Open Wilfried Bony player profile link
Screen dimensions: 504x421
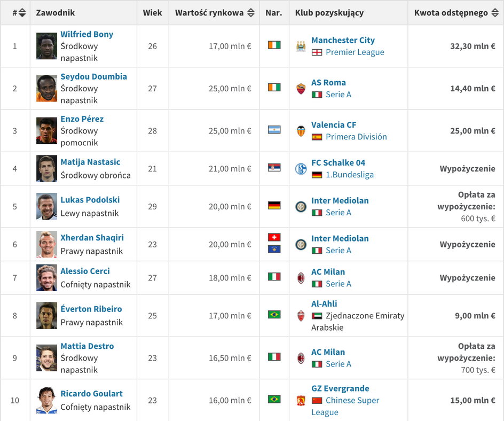(87, 34)
